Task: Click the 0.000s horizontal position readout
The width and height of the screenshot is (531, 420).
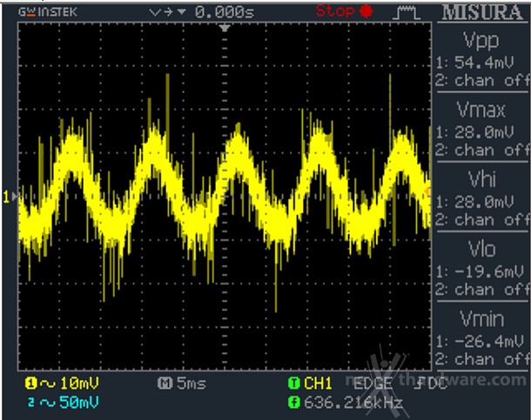Action: (225, 12)
